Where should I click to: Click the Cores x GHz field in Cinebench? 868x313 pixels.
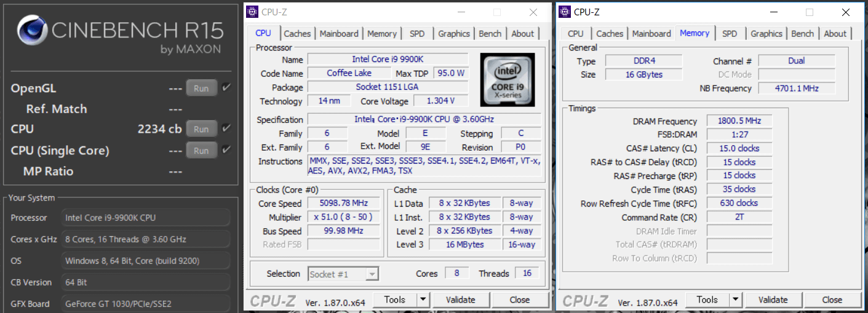point(146,239)
